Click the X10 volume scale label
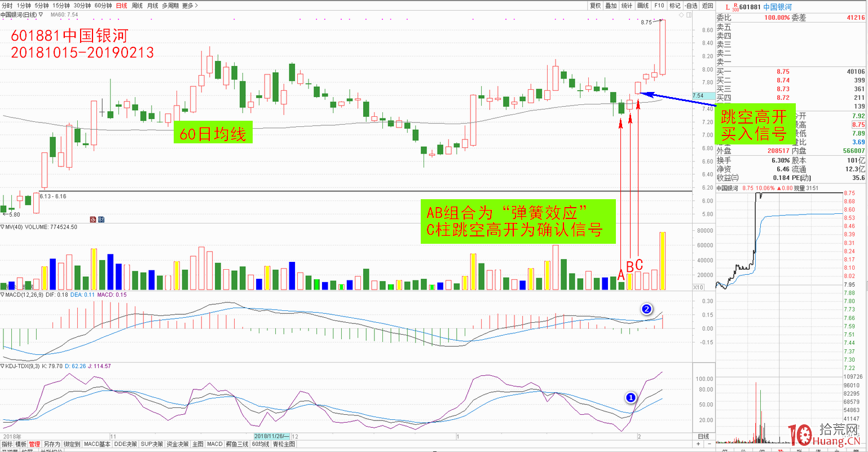 pos(698,287)
